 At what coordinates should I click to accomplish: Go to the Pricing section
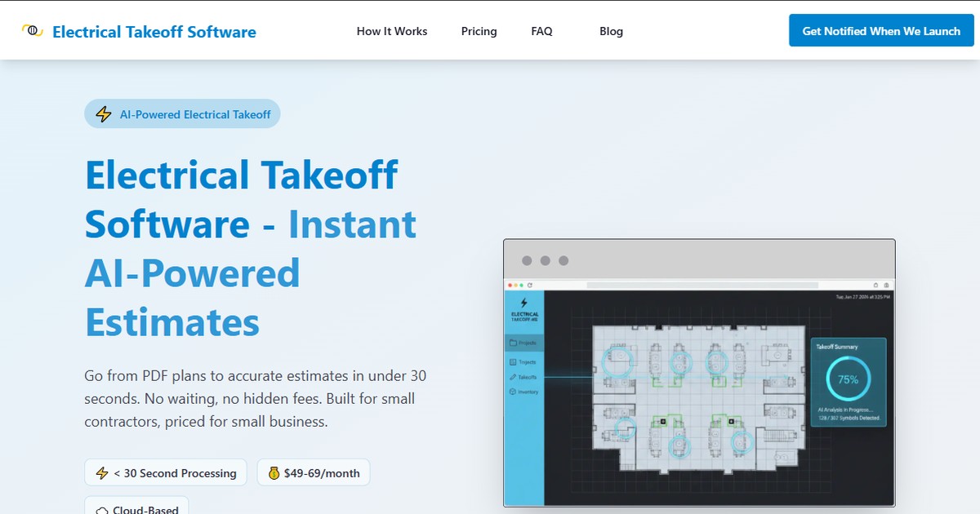coord(479,31)
